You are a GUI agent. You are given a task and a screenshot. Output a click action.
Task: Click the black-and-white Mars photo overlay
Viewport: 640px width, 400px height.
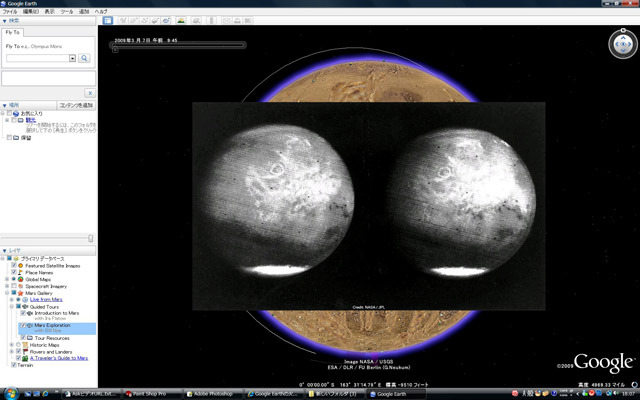369,206
